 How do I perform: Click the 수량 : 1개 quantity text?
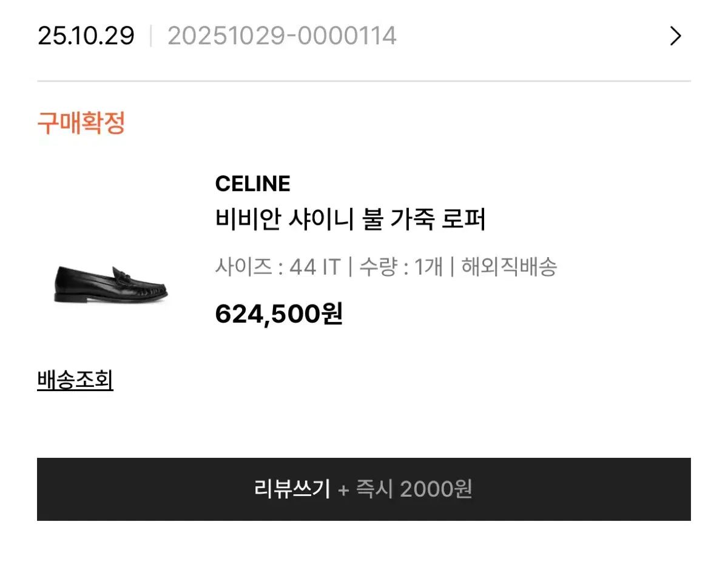click(x=400, y=267)
